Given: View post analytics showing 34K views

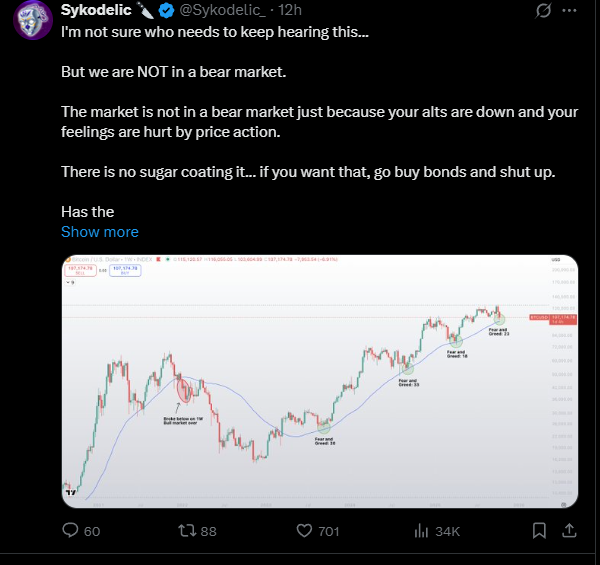Looking at the screenshot, I should (421, 531).
